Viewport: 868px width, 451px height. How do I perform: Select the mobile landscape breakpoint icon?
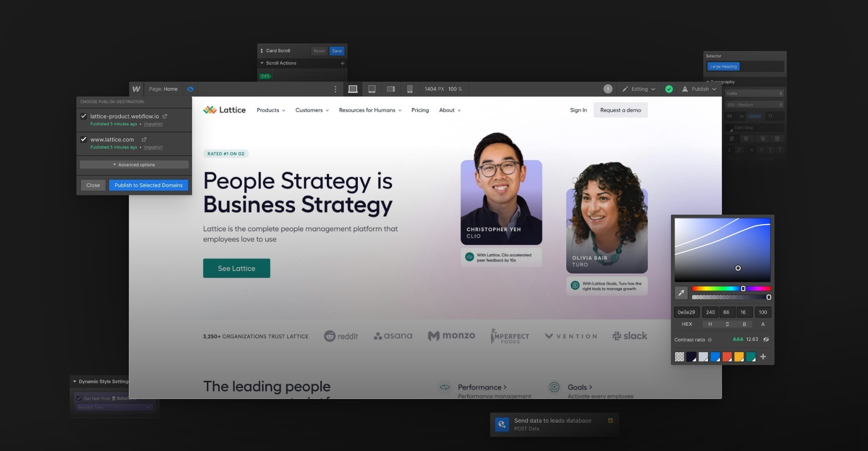391,89
